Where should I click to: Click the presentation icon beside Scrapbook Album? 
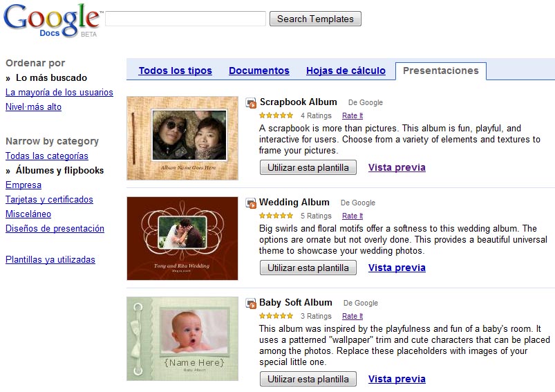click(x=251, y=103)
